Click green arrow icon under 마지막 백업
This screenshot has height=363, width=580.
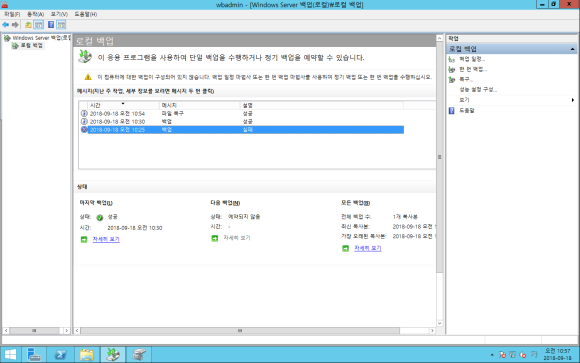point(84,239)
